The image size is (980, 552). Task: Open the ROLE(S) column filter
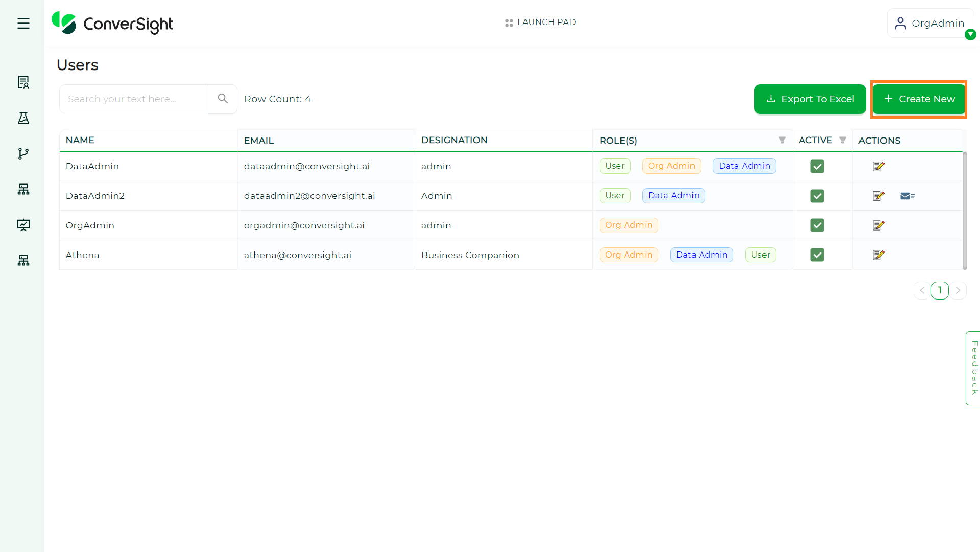(x=782, y=140)
